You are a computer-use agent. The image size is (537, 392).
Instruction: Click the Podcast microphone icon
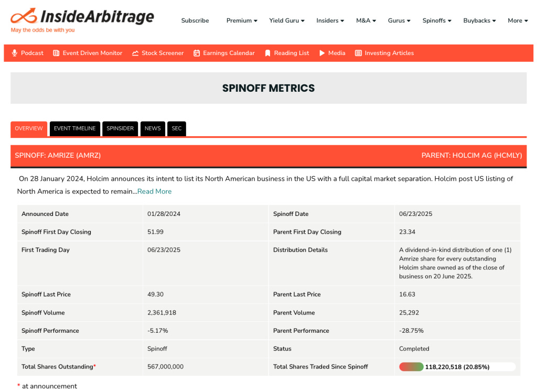tap(14, 53)
